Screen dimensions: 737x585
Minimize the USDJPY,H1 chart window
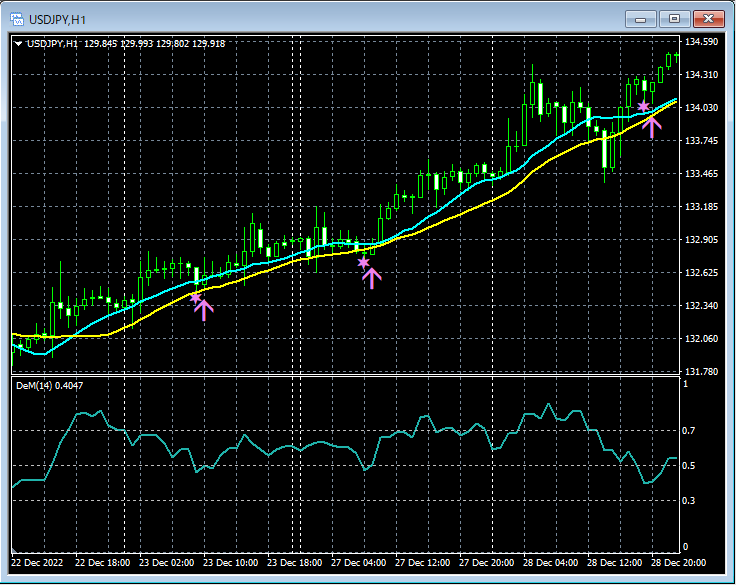(640, 19)
